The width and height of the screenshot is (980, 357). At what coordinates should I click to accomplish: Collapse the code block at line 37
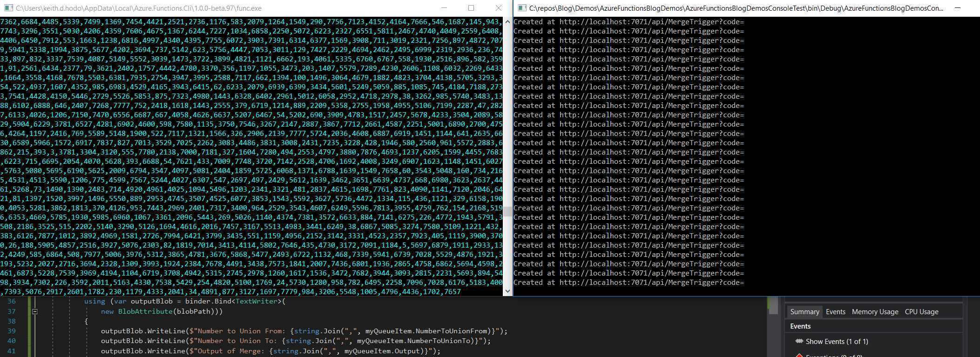coord(35,311)
